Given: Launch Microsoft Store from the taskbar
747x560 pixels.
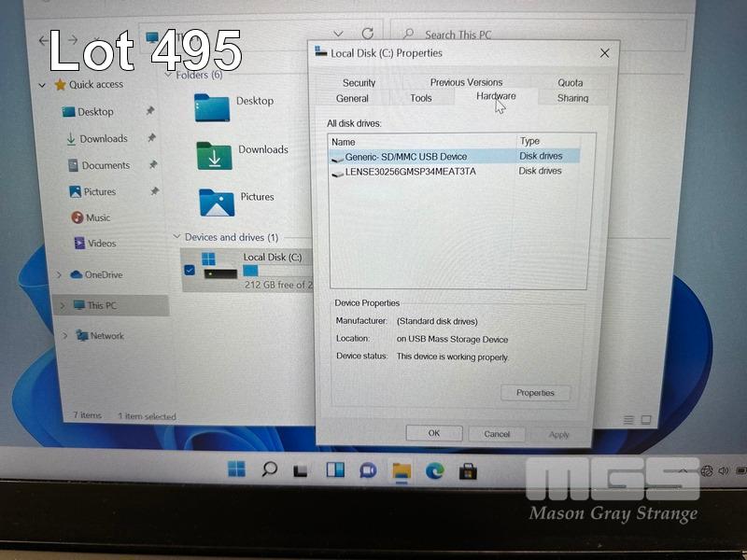Looking at the screenshot, I should 468,470.
